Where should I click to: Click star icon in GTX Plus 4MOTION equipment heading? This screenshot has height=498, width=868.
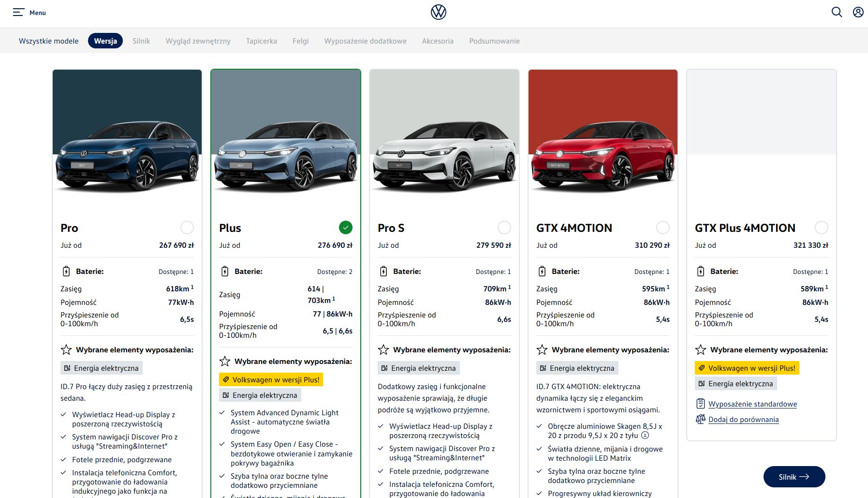coord(701,350)
